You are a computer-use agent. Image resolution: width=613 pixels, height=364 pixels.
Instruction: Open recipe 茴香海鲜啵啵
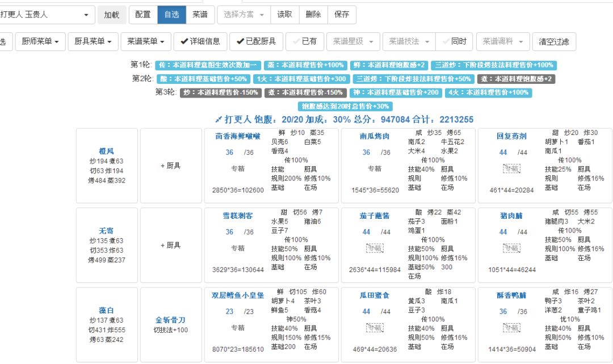point(238,136)
